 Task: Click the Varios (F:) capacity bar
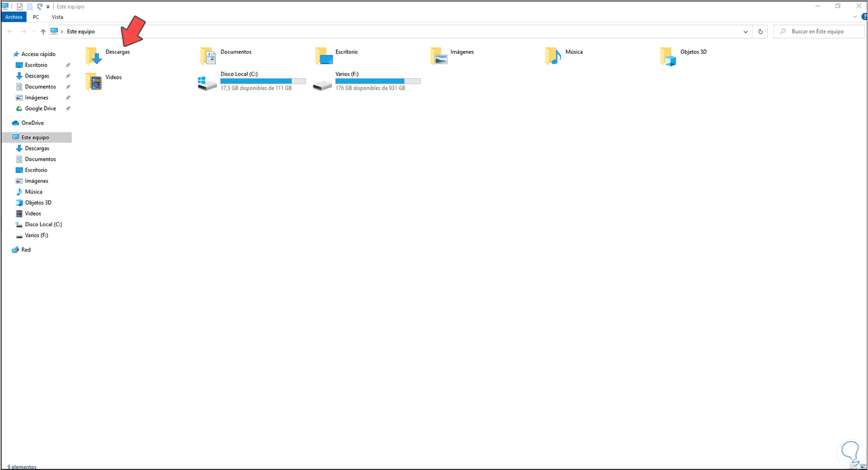[378, 81]
